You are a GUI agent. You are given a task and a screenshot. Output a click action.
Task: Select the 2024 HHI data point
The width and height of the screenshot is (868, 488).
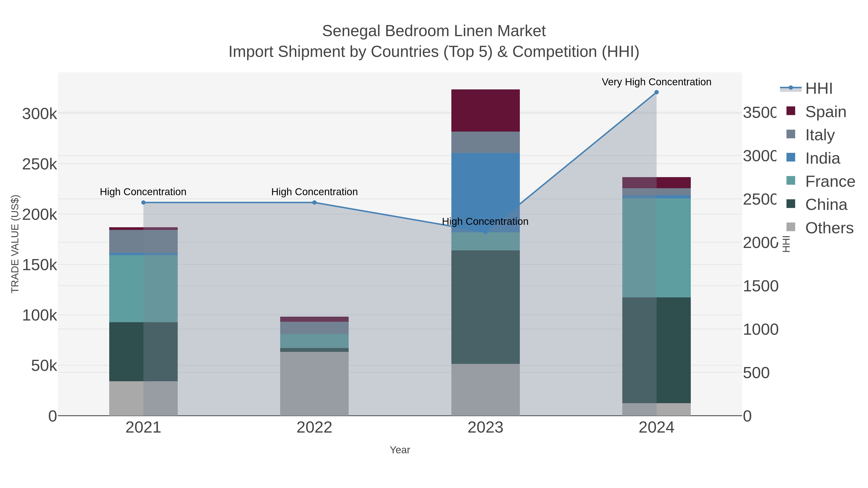coord(656,92)
